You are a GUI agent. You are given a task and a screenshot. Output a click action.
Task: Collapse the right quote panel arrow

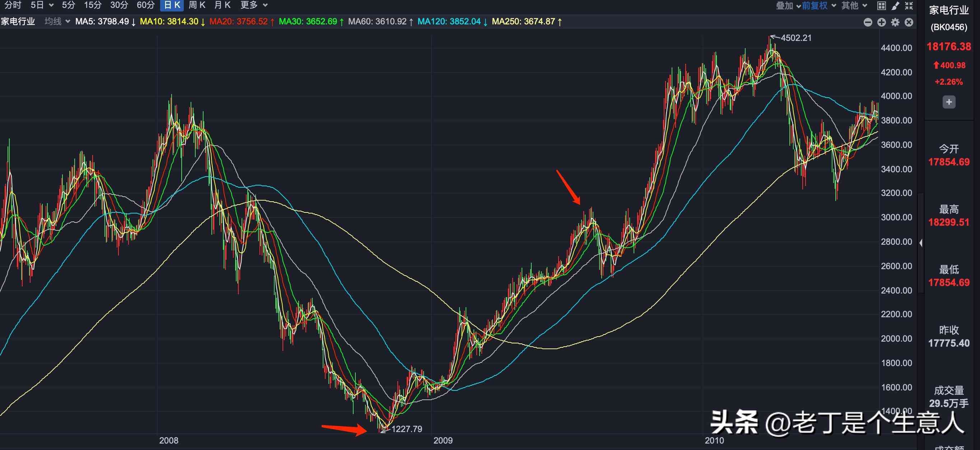921,243
